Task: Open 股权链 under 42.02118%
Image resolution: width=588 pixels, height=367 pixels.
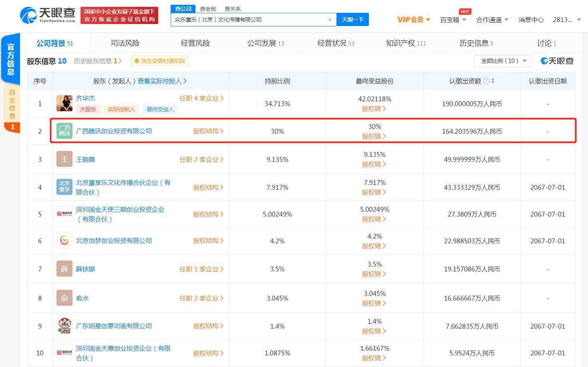Action: pyautogui.click(x=375, y=108)
